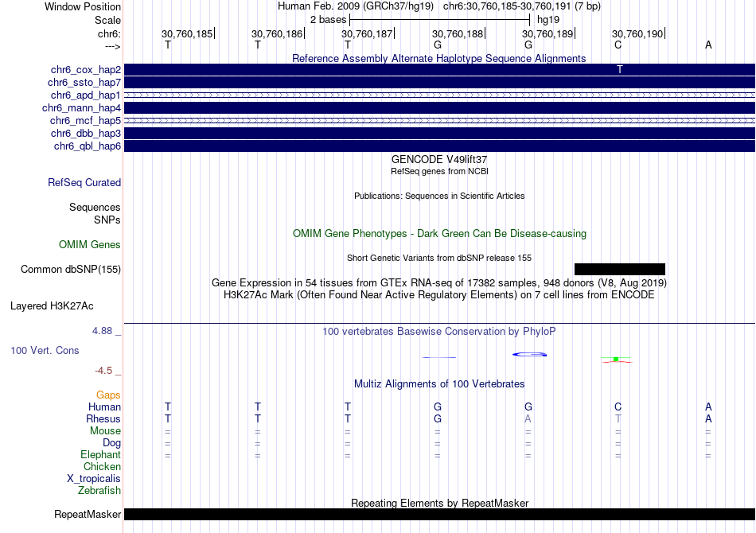Click the SNPs track label

coord(107,220)
